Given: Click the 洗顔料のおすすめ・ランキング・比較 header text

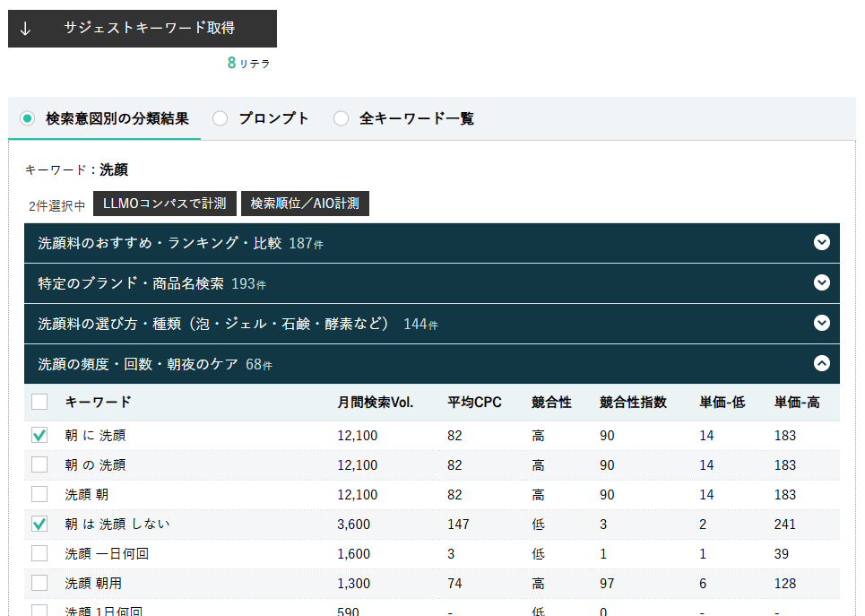Looking at the screenshot, I should click(x=160, y=243).
